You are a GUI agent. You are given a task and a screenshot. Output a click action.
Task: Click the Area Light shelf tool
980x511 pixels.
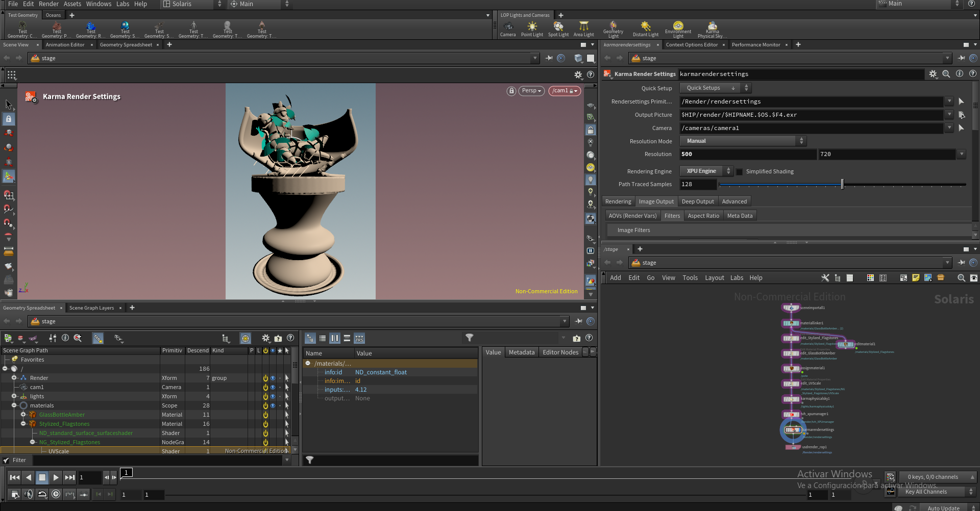(583, 29)
